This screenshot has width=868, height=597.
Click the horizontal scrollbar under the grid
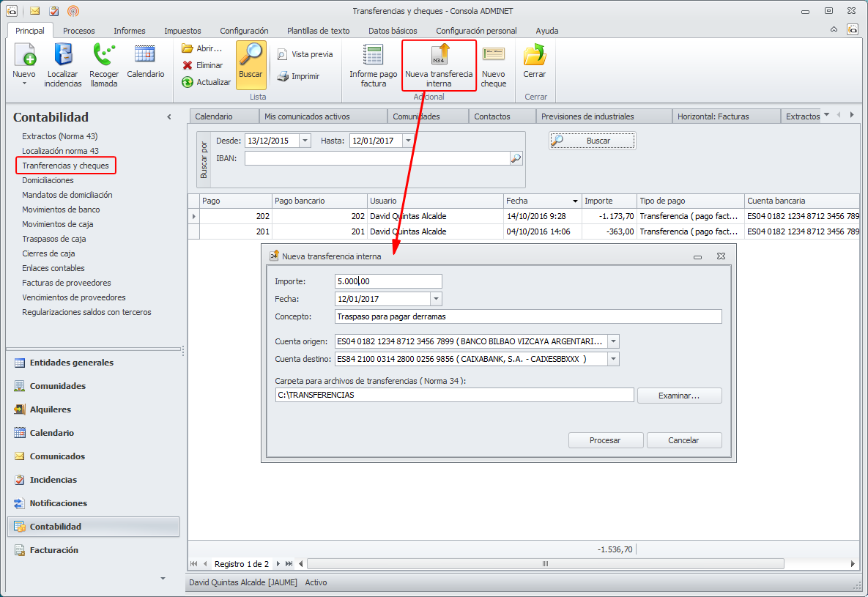click(x=545, y=564)
